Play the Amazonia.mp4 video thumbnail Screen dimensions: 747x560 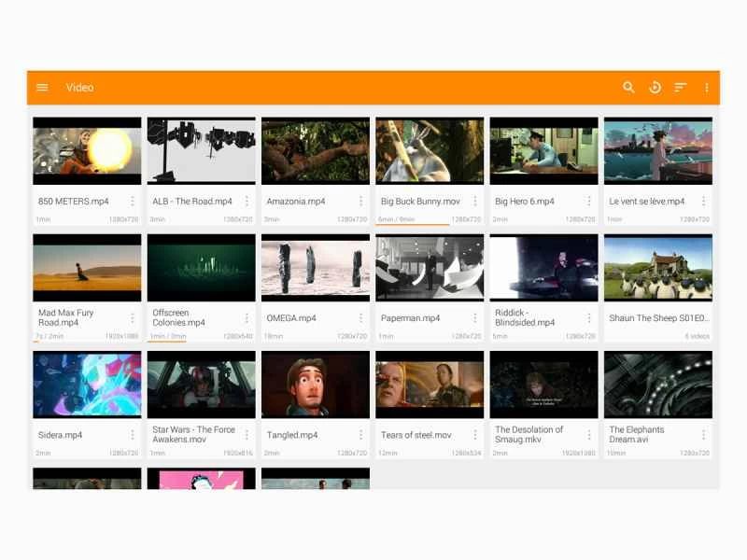click(316, 150)
